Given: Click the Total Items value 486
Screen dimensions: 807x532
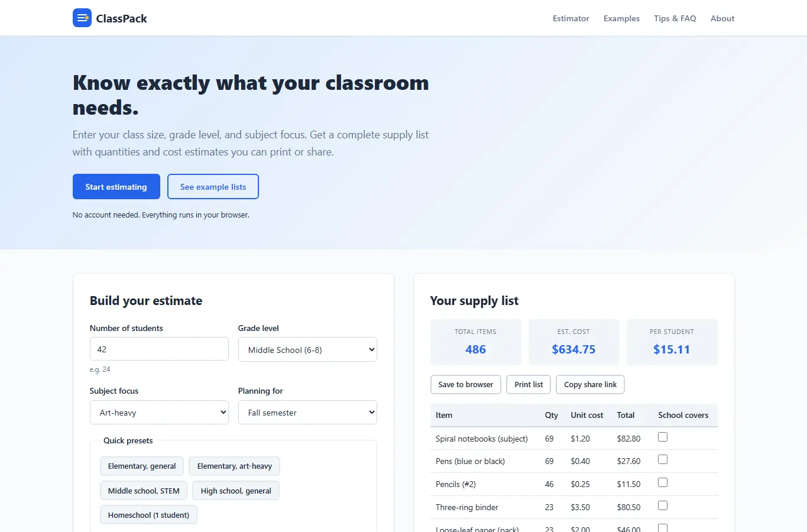Looking at the screenshot, I should tap(475, 349).
